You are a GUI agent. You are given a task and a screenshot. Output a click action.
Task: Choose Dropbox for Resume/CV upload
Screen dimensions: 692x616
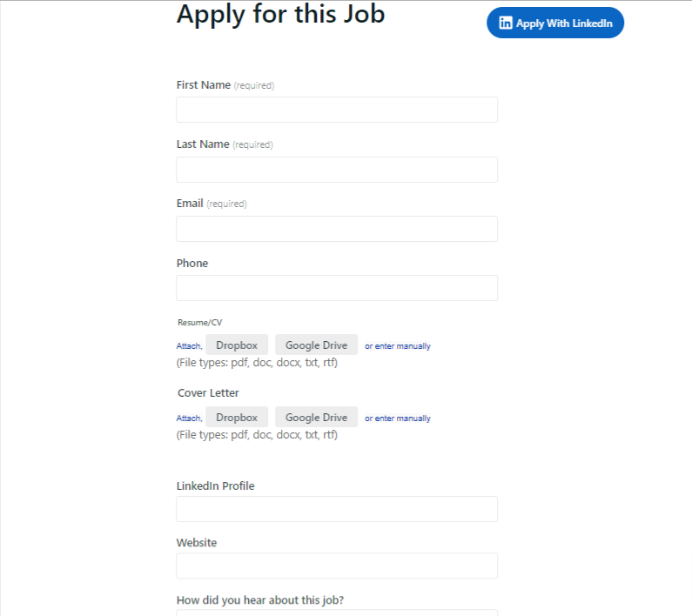(x=237, y=345)
